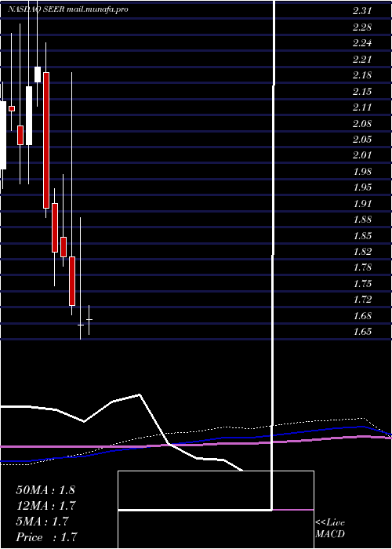Click the 1.85 price axis label
The height and width of the screenshot is (549, 392).
[x=362, y=235]
